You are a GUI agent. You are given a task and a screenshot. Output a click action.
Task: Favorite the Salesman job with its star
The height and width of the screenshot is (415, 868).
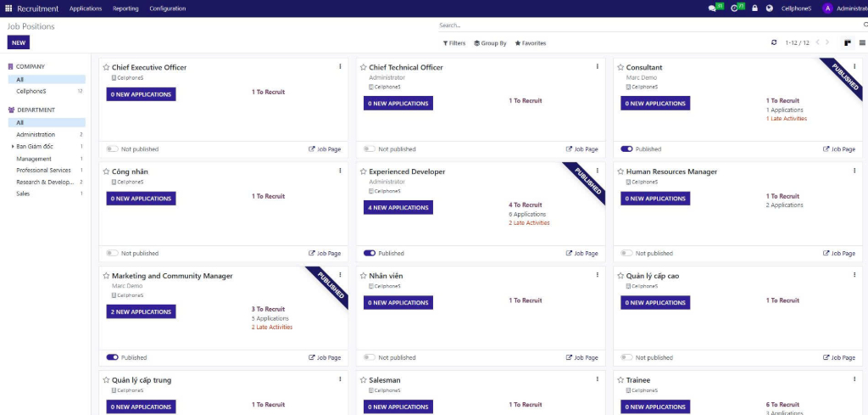[364, 380]
